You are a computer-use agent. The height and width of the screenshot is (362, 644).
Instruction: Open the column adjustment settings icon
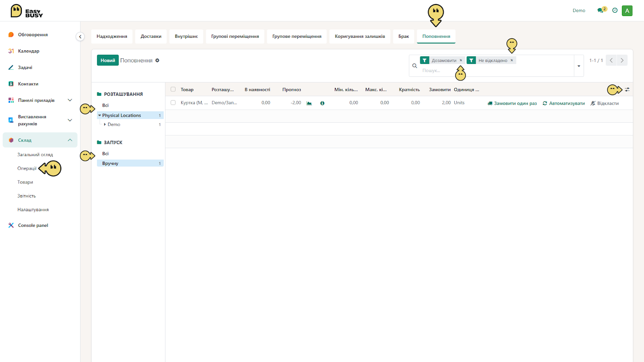627,90
